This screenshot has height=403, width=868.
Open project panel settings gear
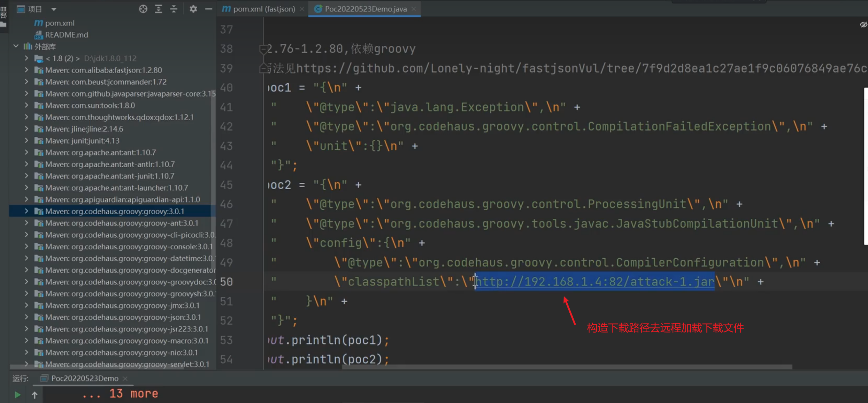[193, 9]
